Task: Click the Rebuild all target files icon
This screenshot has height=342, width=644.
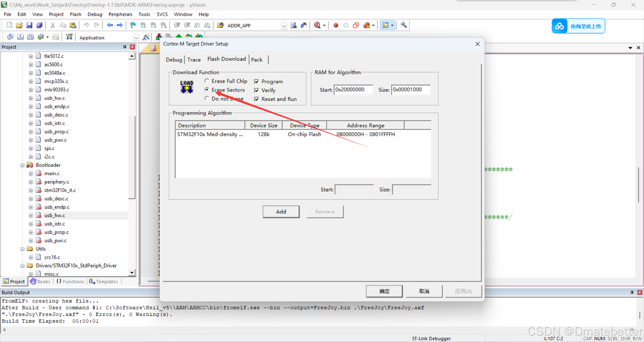Action: [x=31, y=37]
